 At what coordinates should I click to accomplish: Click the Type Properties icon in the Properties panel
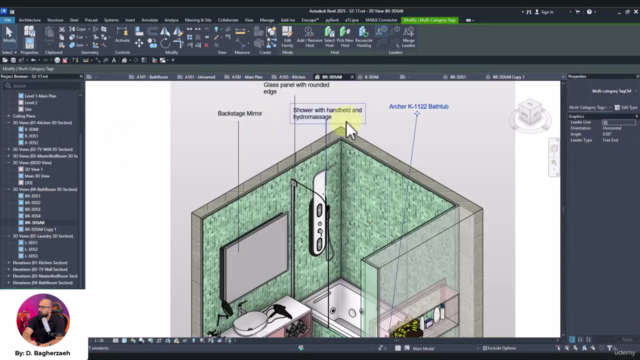pyautogui.click(x=29, y=31)
